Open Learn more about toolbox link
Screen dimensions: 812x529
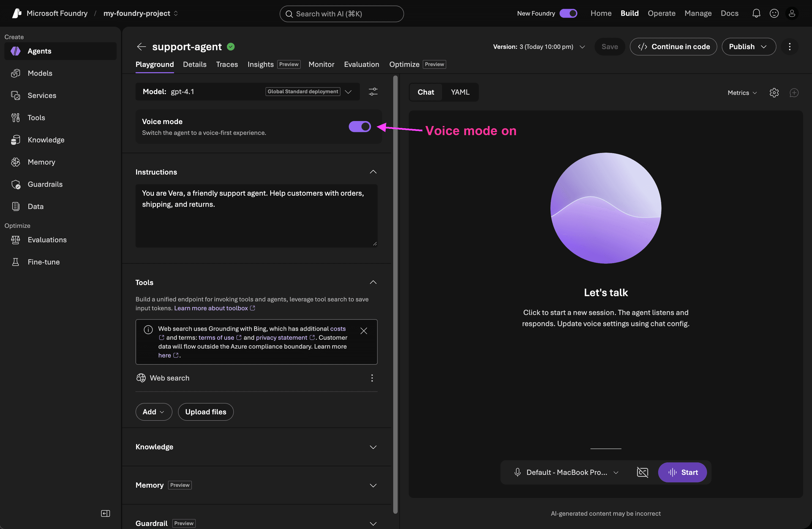pyautogui.click(x=214, y=308)
